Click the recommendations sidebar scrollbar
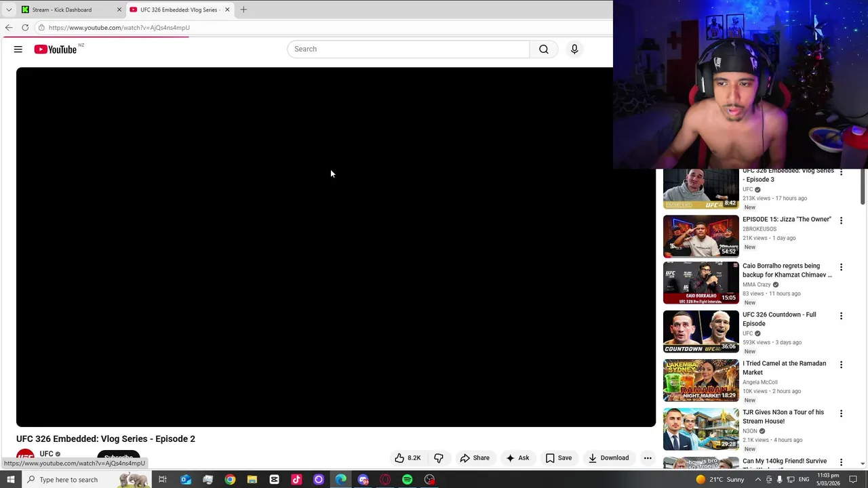 coord(863,186)
